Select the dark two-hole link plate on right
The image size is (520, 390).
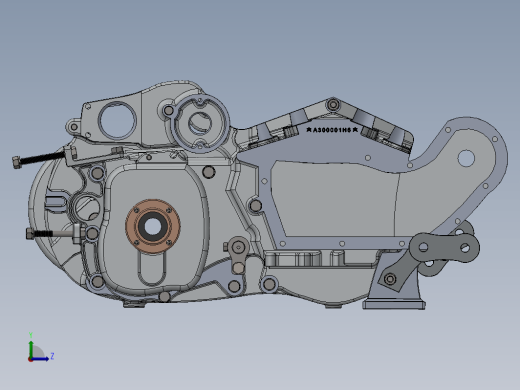[444, 248]
